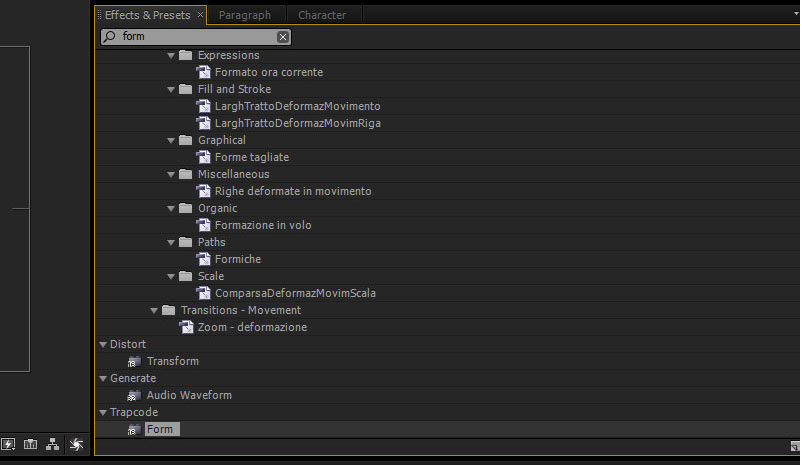Open the panel options menu arrow
This screenshot has width=802, height=465.
pyautogui.click(x=796, y=14)
